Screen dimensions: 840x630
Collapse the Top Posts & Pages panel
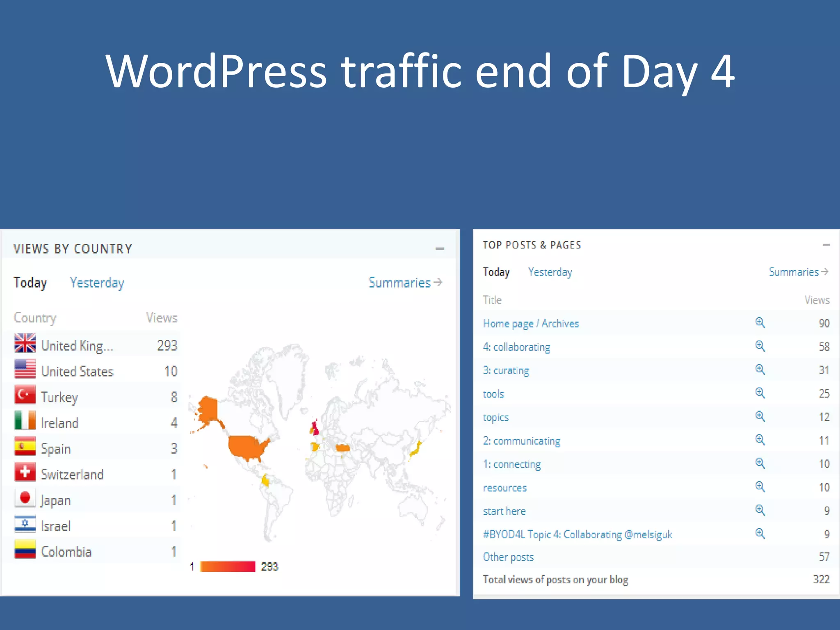pyautogui.click(x=826, y=245)
